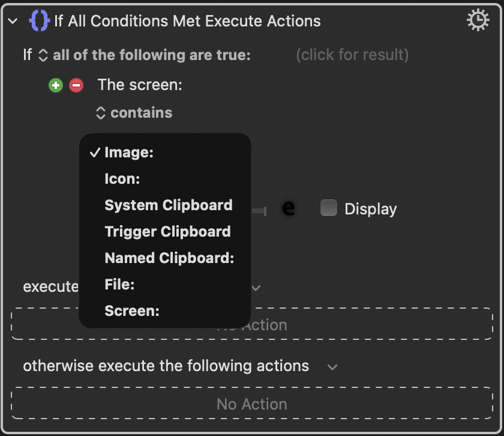The image size is (504, 436).
Task: Choose 'Icon:' in the source menu
Action: [x=122, y=179]
